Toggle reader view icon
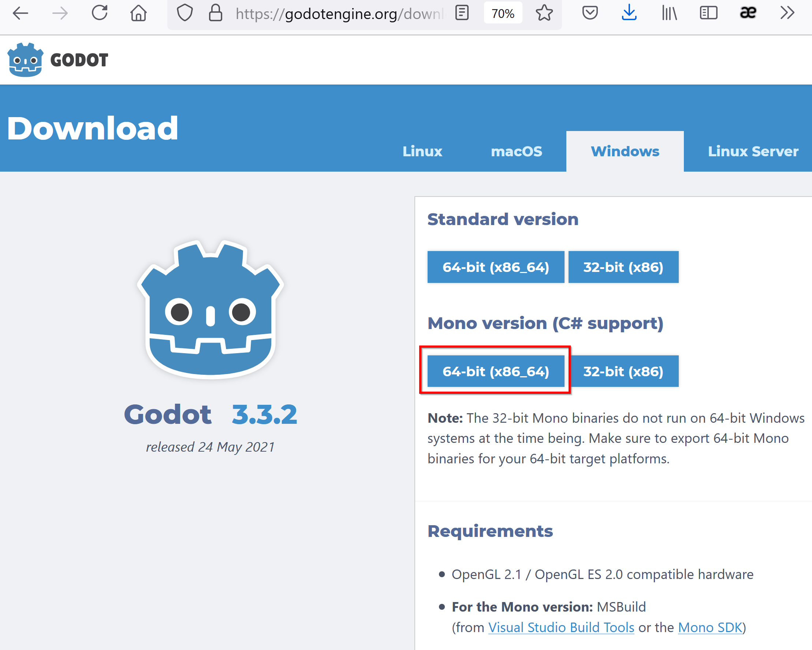812x650 pixels. tap(462, 13)
